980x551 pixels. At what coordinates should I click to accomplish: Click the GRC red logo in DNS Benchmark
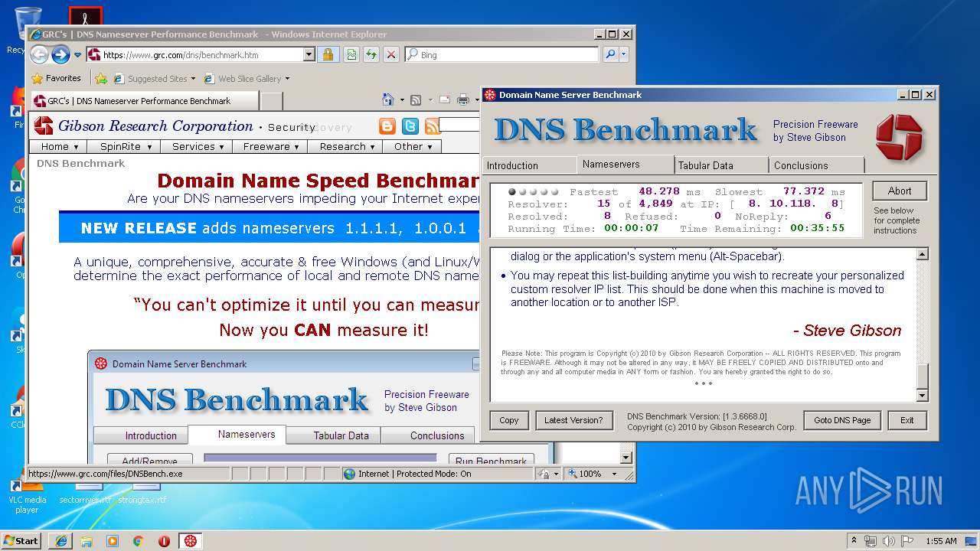pyautogui.click(x=899, y=137)
